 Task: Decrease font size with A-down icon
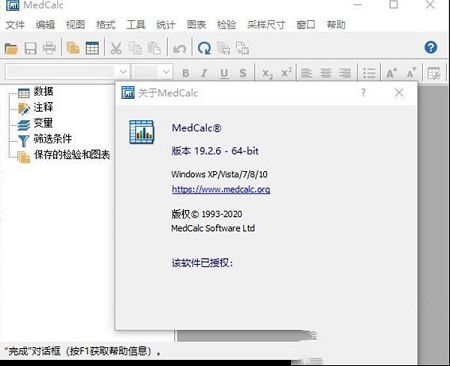(411, 73)
